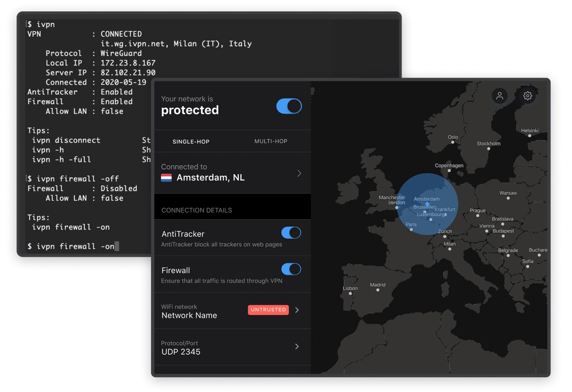Click CONNECTION DETAILS section header

(x=197, y=210)
